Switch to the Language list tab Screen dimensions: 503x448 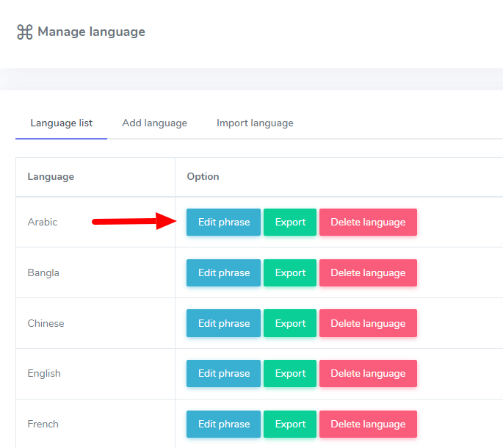tap(61, 123)
